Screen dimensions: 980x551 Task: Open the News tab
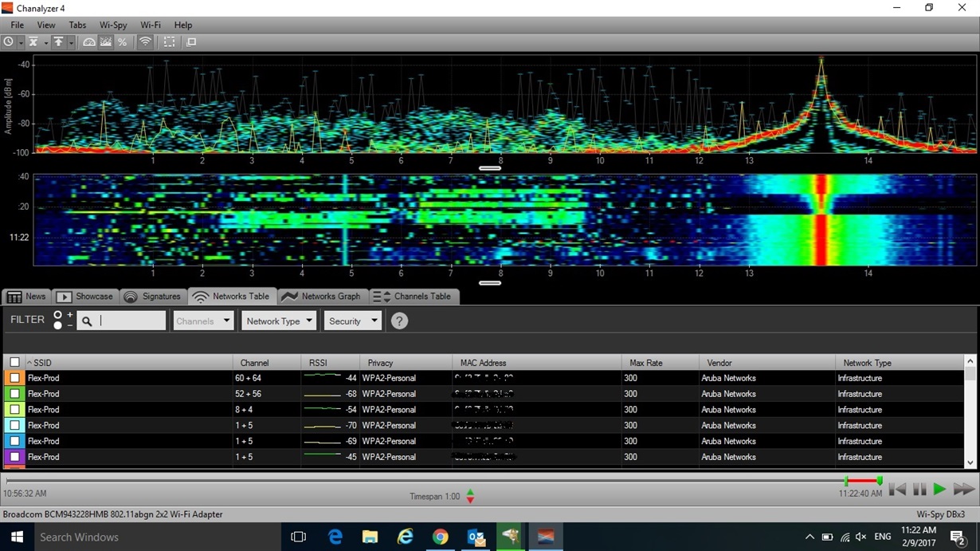(27, 296)
